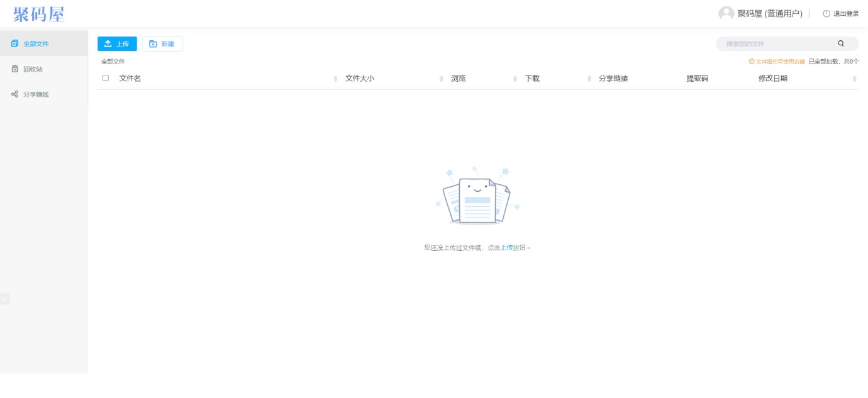Click the 全部文件 breadcrumb above the table
This screenshot has height=398, width=868.
(113, 62)
